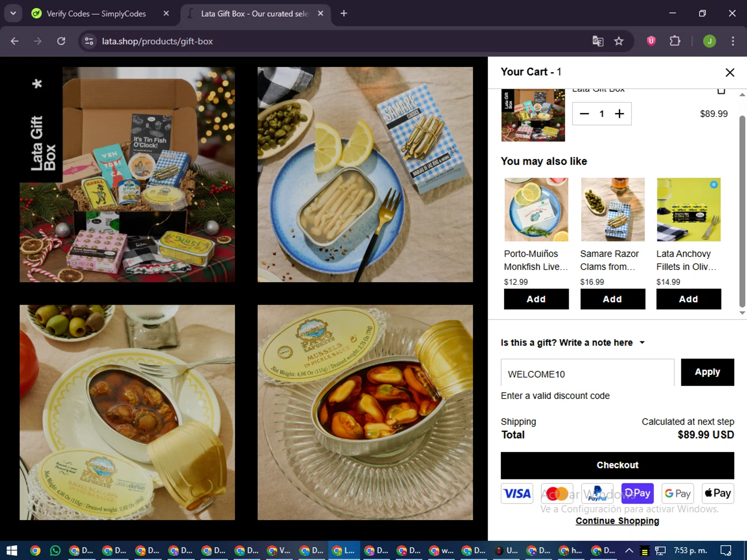Viewport: 747px width, 560px height.
Task: Apply the discount code
Action: (707, 372)
